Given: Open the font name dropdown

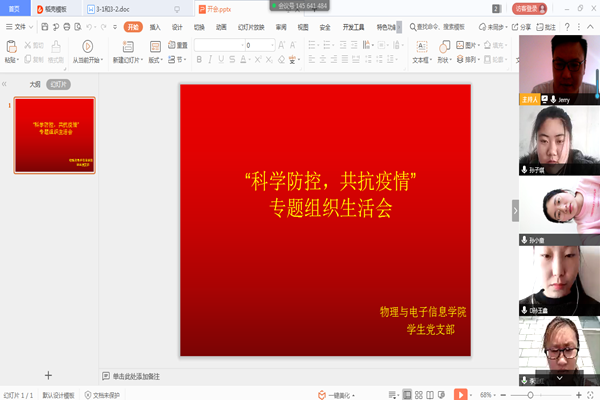Looking at the screenshot, I should (x=242, y=45).
